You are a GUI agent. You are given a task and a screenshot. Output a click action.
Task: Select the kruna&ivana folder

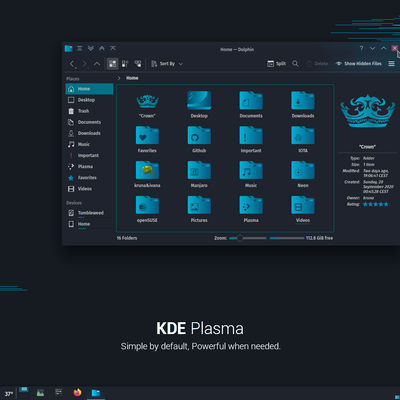[x=147, y=170]
